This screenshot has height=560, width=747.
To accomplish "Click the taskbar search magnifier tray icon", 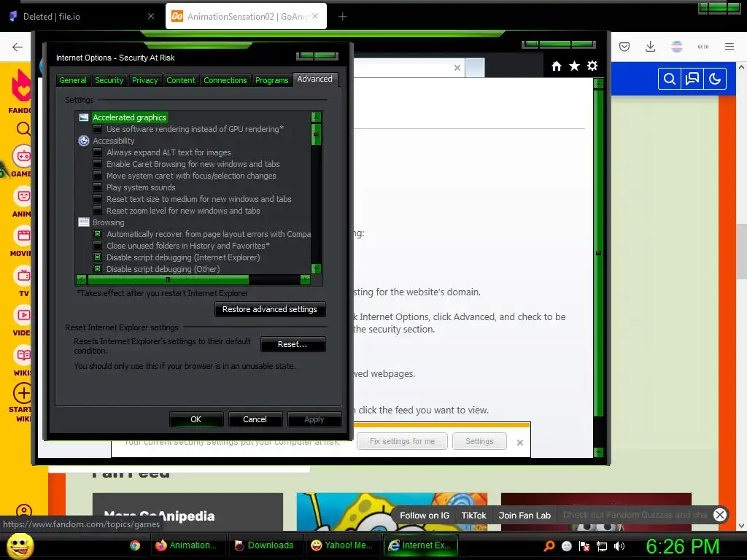I will click(549, 546).
